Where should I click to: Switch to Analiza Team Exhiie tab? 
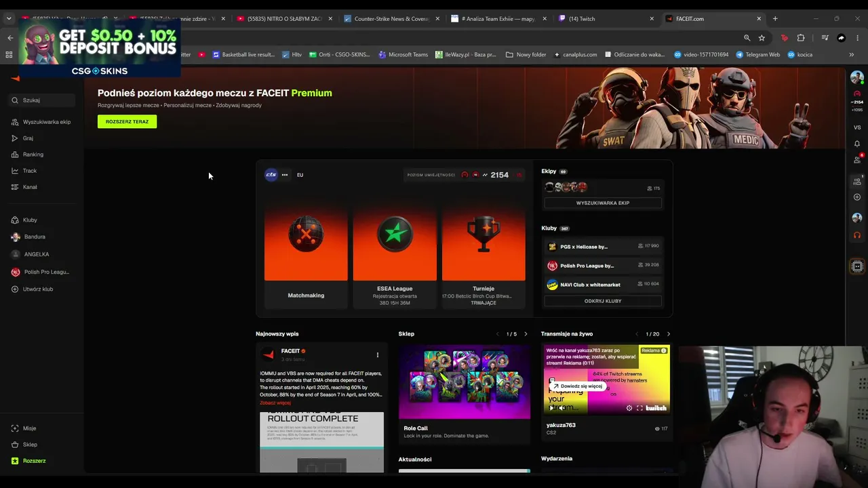pyautogui.click(x=500, y=19)
